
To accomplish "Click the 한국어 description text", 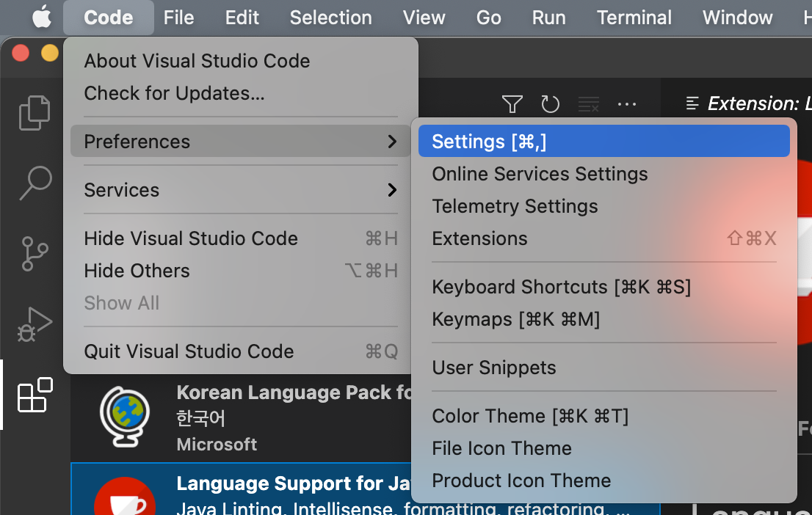I will [201, 418].
